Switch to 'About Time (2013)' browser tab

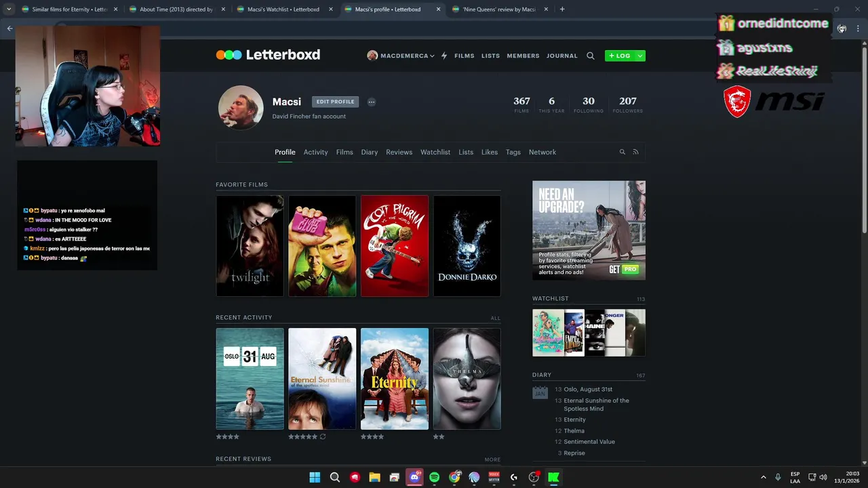pyautogui.click(x=176, y=9)
